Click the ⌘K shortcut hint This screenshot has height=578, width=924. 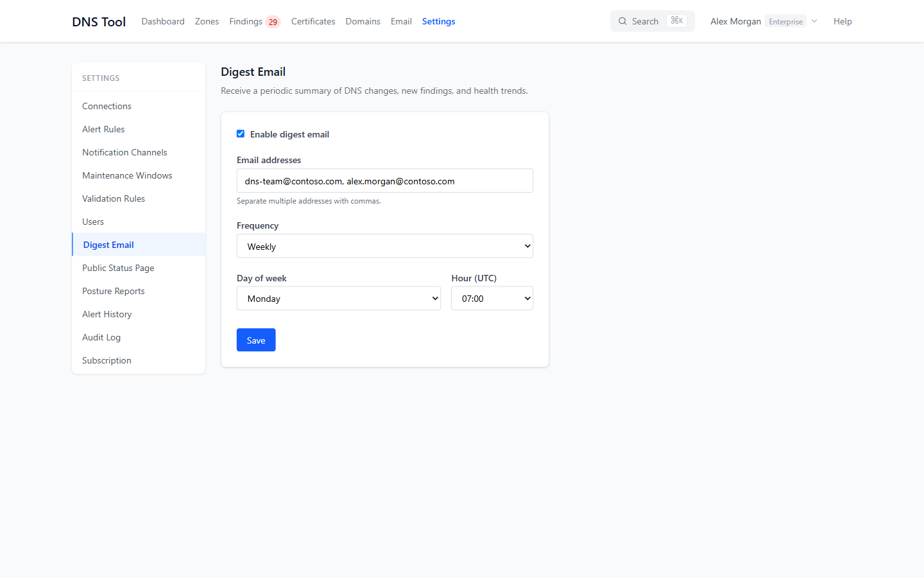[677, 21]
